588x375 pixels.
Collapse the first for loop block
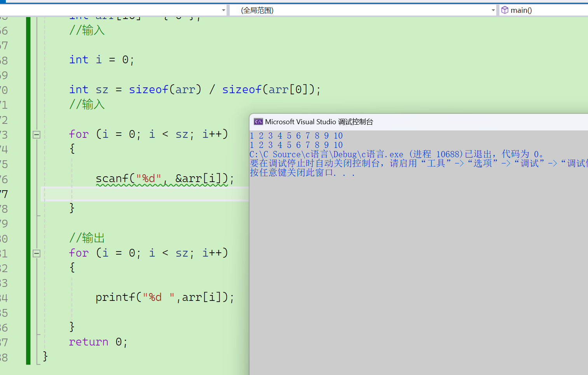point(37,135)
